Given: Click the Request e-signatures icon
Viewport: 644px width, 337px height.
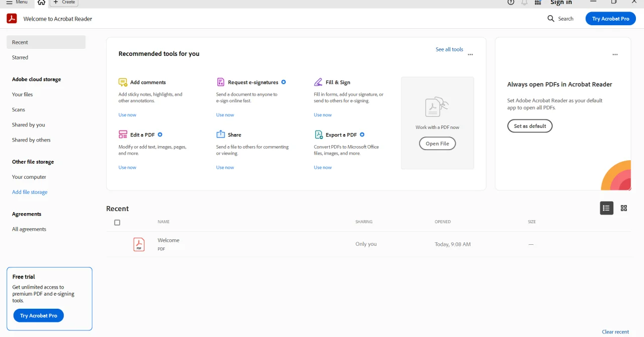Looking at the screenshot, I should point(220,82).
